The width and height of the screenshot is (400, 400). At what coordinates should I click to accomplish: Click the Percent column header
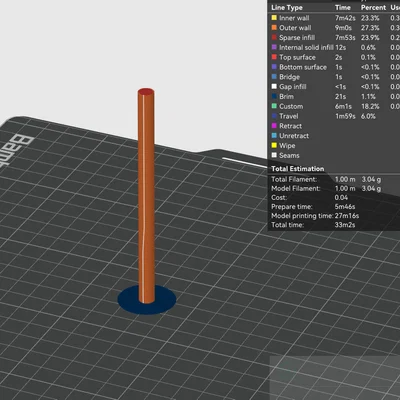tap(373, 8)
